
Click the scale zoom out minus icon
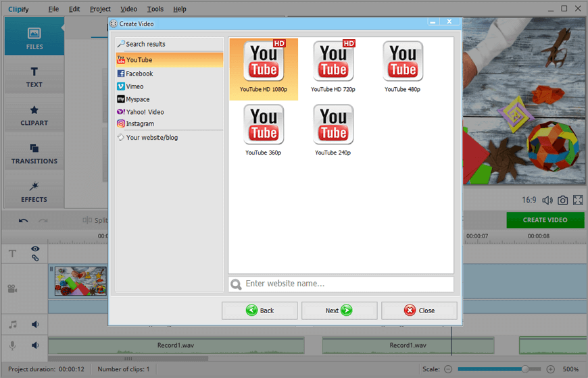(x=448, y=369)
